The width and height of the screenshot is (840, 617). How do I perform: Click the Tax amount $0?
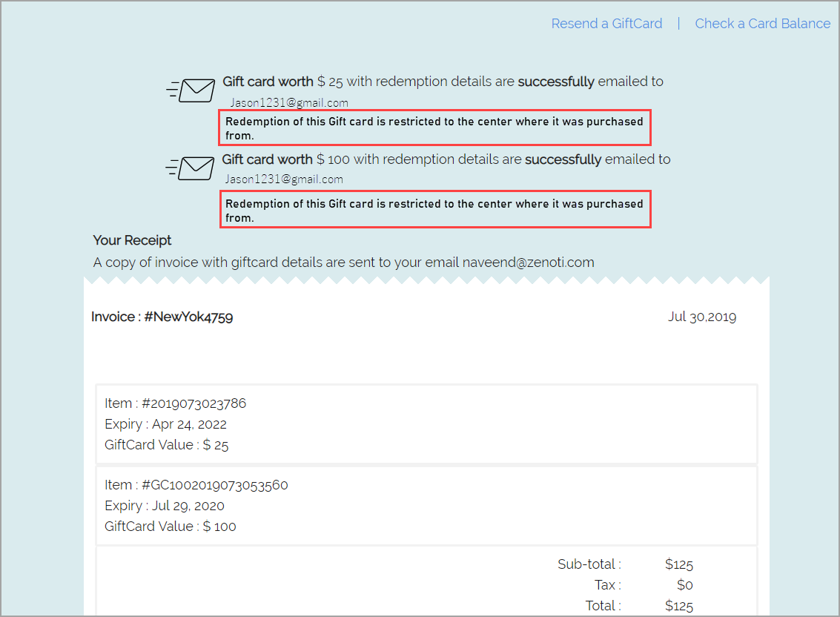pyautogui.click(x=684, y=585)
